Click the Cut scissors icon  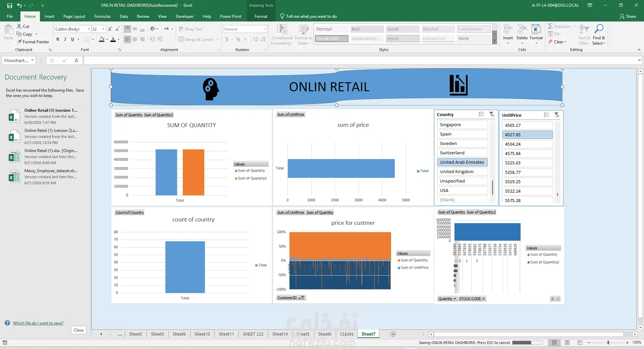[19, 26]
